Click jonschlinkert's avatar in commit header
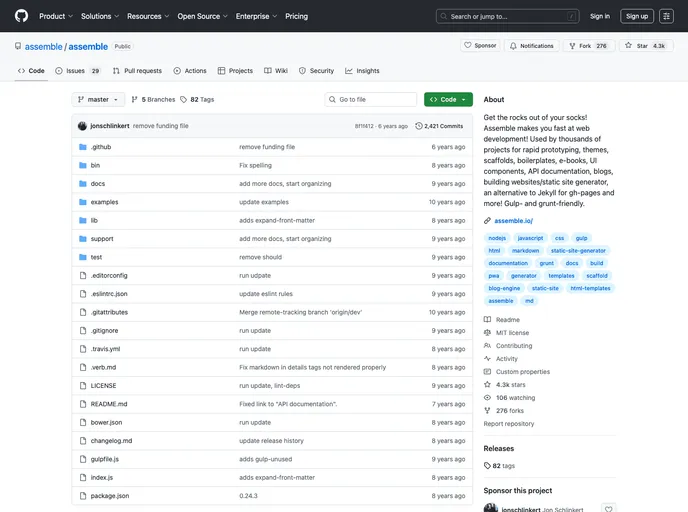The height and width of the screenshot is (512, 688). click(82, 126)
